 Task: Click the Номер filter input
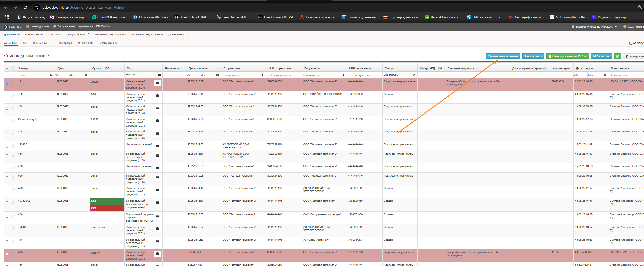[33, 75]
